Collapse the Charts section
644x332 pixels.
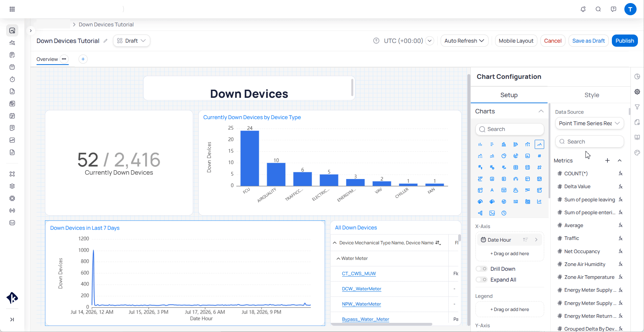click(x=541, y=111)
